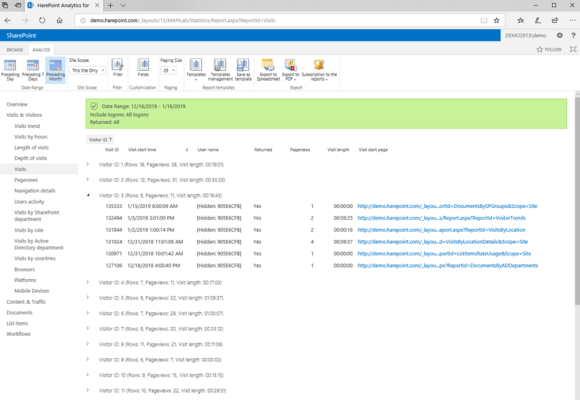This screenshot has width=580, height=400.
Task: Open Documents section in sidebar
Action: [19, 313]
